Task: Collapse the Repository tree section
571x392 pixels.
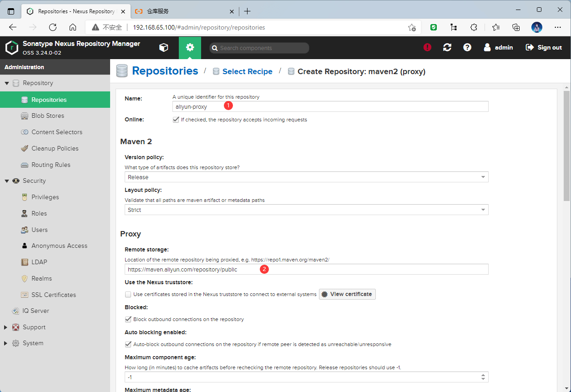Action: [7, 83]
